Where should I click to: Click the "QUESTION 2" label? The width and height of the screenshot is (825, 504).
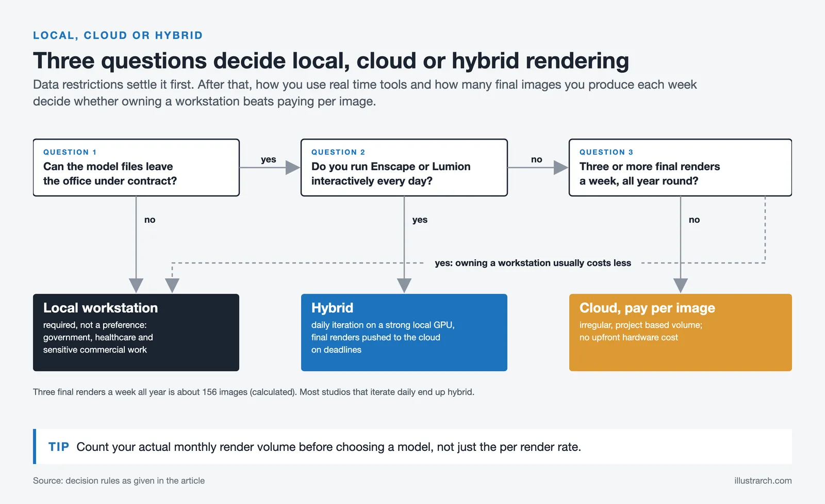pos(338,152)
